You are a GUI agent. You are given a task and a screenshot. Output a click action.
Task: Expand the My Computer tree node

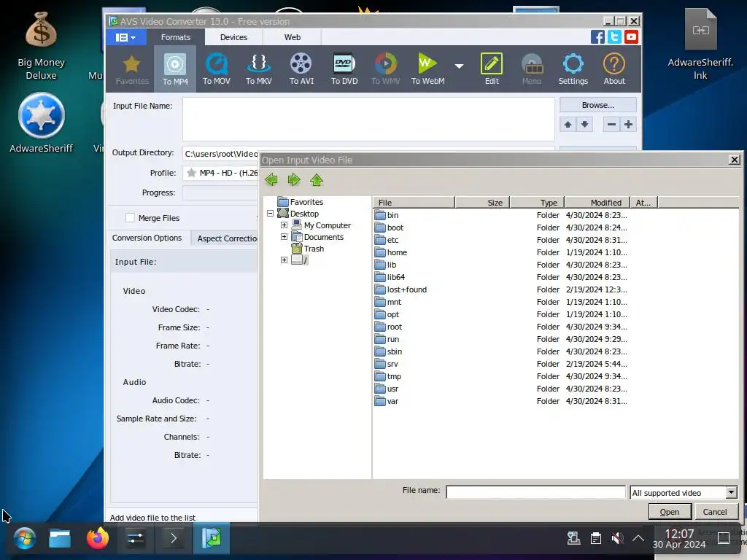pyautogui.click(x=284, y=225)
